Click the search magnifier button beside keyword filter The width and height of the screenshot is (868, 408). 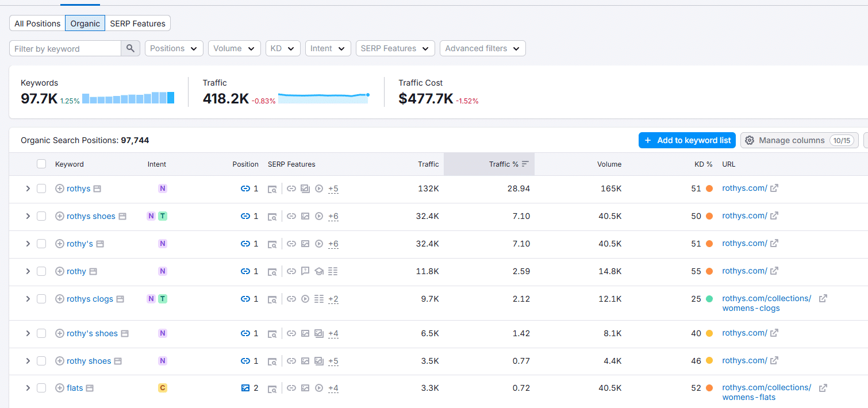coord(130,48)
